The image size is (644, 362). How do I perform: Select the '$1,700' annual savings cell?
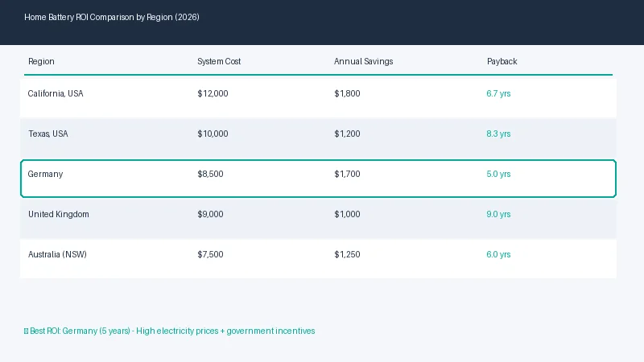tap(347, 174)
